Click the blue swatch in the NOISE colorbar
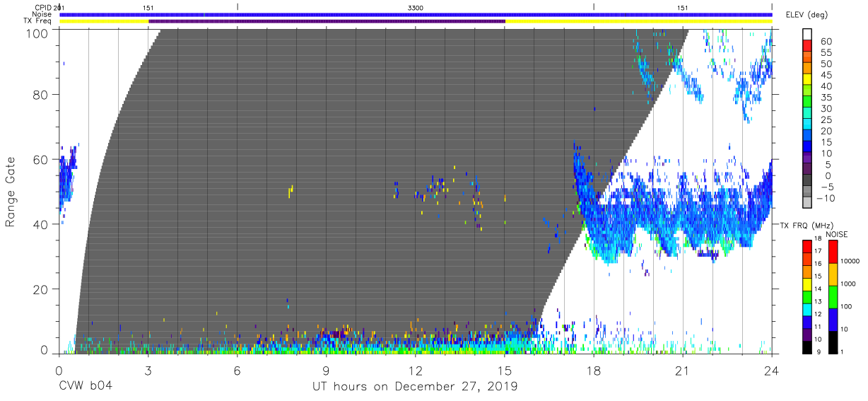This screenshot has width=868, height=401. point(833,320)
